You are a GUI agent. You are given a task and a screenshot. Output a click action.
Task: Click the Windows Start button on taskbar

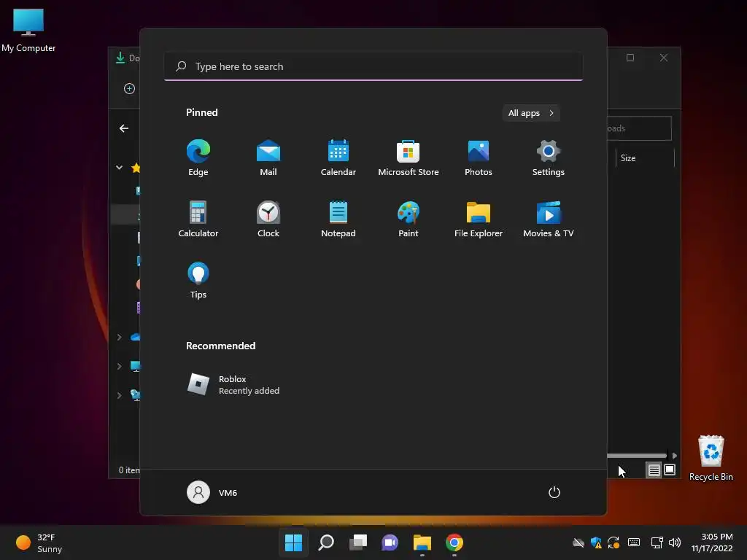293,542
